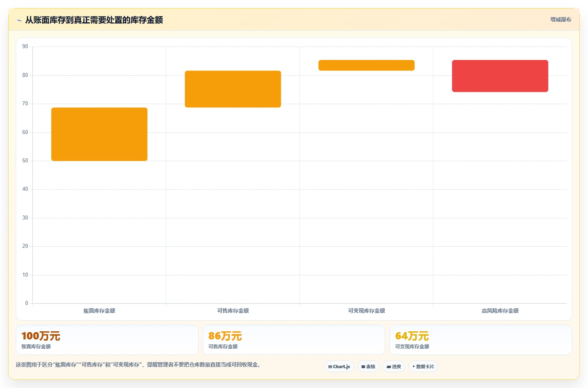Click the 可售库存金额 x-axis label
588x388 pixels.
click(x=233, y=311)
